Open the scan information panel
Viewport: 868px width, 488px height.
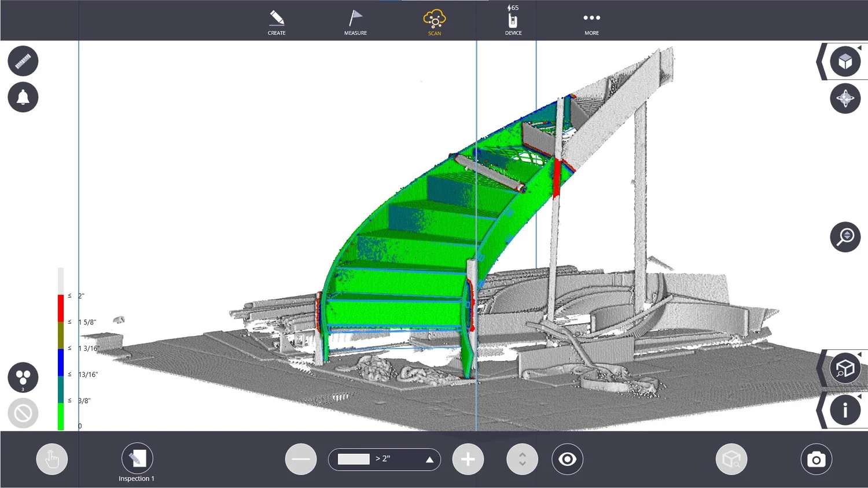click(x=844, y=410)
